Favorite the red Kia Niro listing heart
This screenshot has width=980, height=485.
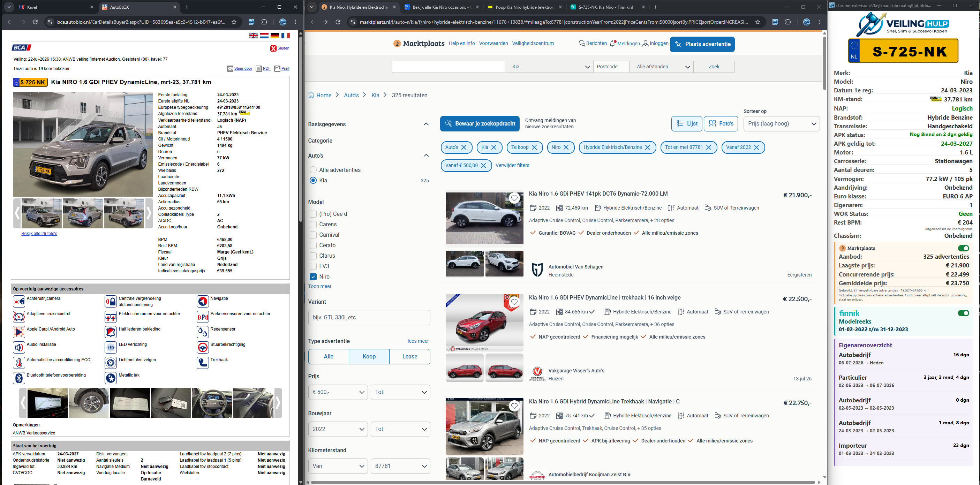coord(514,302)
